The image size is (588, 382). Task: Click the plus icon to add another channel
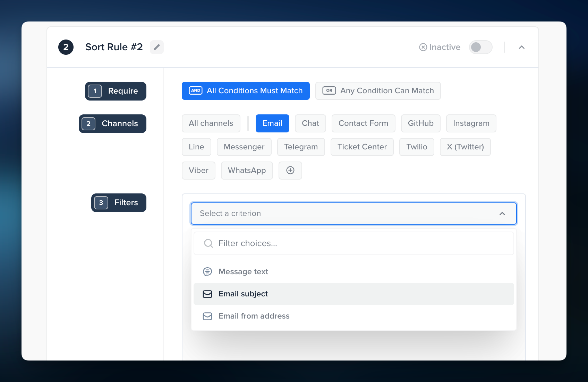290,170
